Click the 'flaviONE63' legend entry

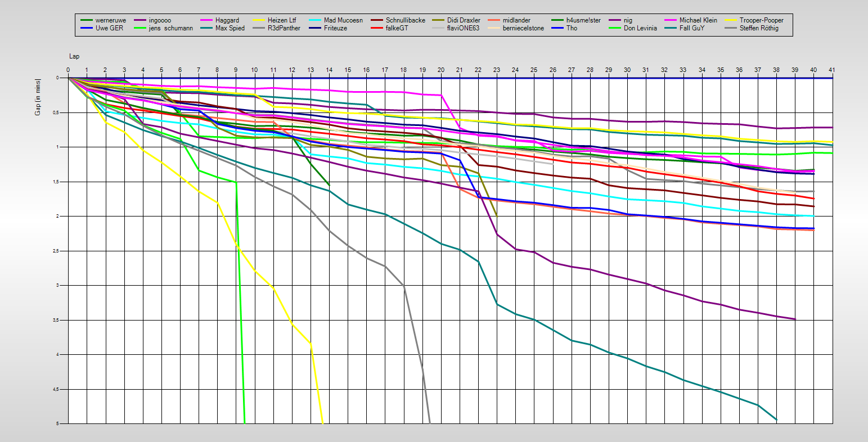463,28
